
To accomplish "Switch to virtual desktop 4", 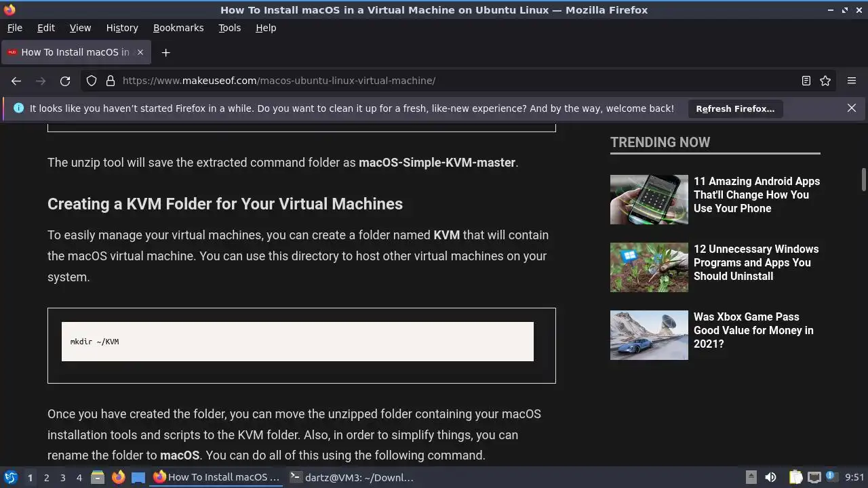I will [79, 478].
